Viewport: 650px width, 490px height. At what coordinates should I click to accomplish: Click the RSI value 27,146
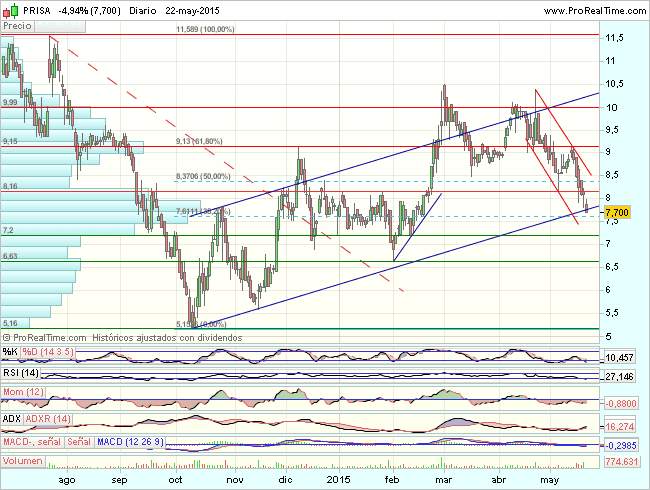click(619, 376)
